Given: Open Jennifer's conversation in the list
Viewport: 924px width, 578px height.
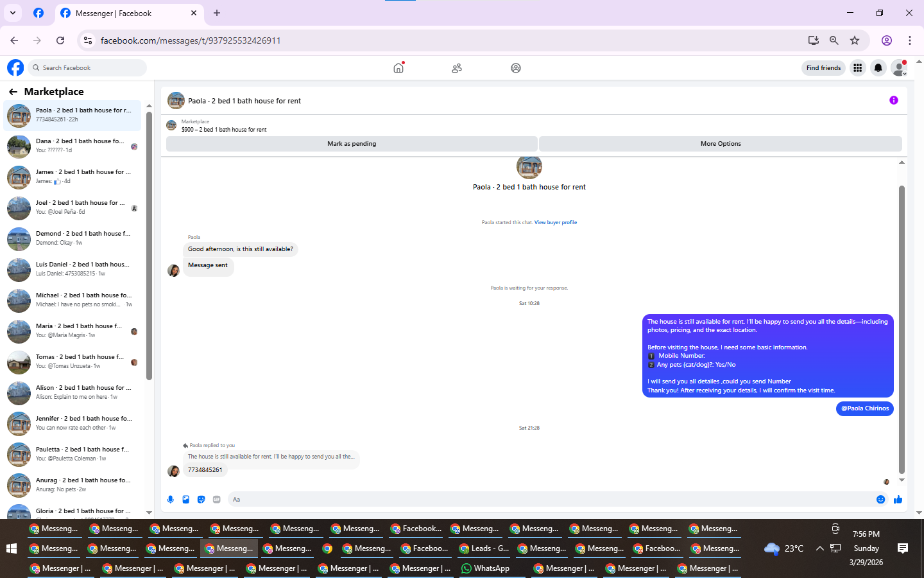Looking at the screenshot, I should click(73, 424).
